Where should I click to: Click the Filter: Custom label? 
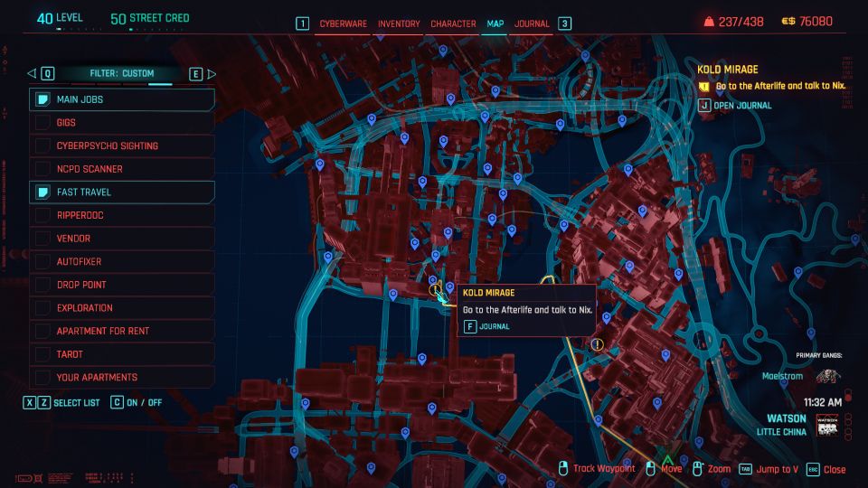122,73
